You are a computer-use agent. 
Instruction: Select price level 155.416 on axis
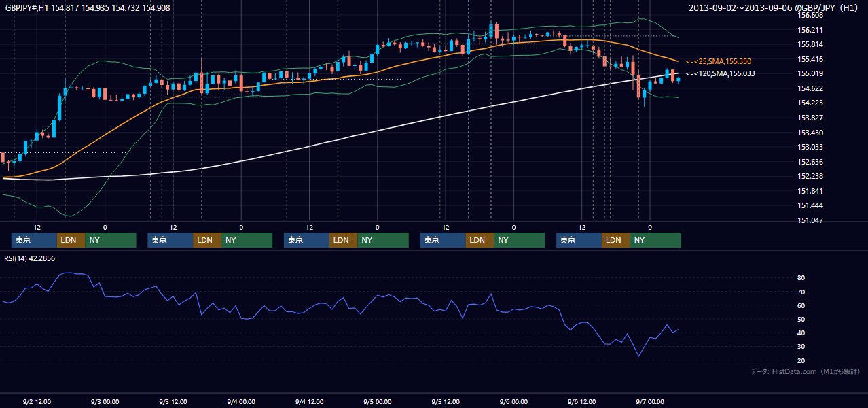(811, 59)
